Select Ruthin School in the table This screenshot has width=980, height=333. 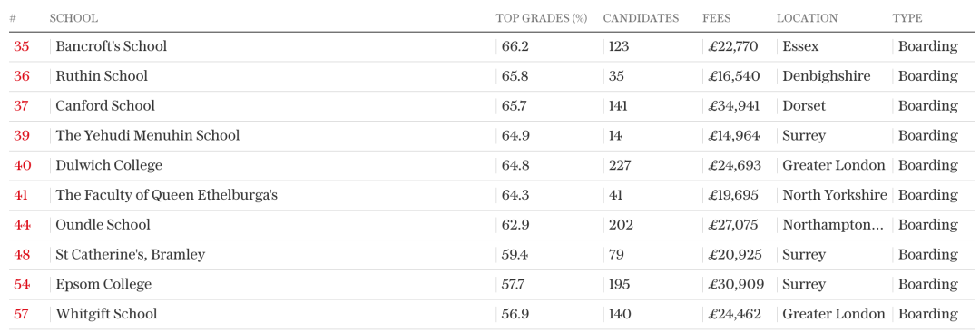pos(102,76)
